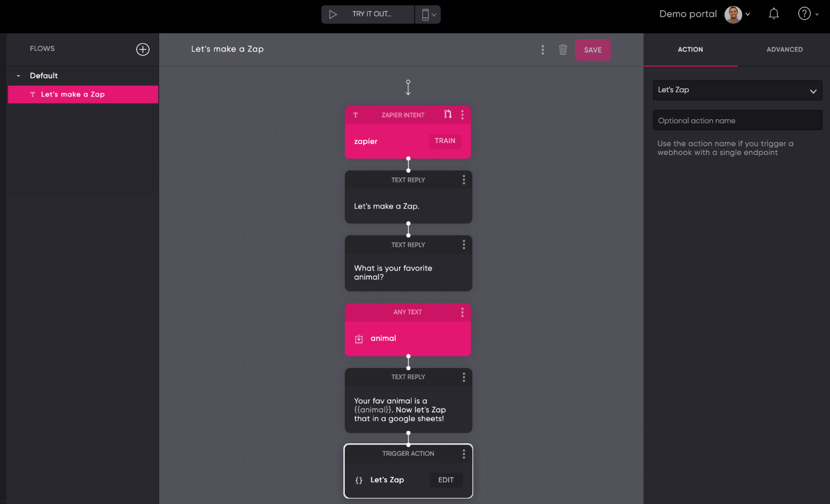
Task: Click the Try It Out button label
Action: [371, 14]
